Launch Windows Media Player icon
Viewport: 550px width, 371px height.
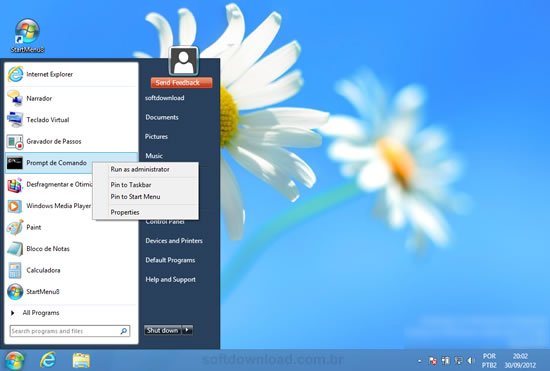[15, 206]
